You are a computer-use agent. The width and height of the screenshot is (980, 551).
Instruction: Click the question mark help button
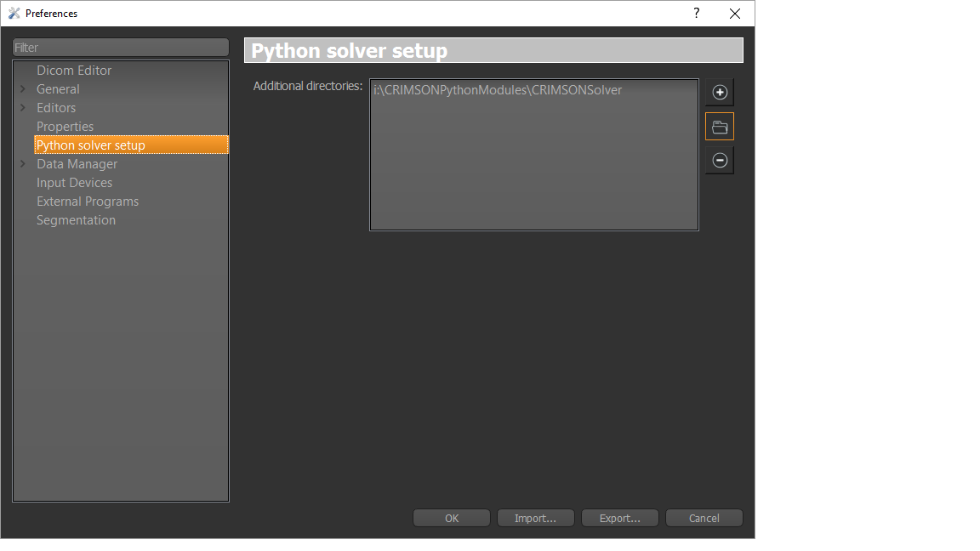click(x=697, y=14)
